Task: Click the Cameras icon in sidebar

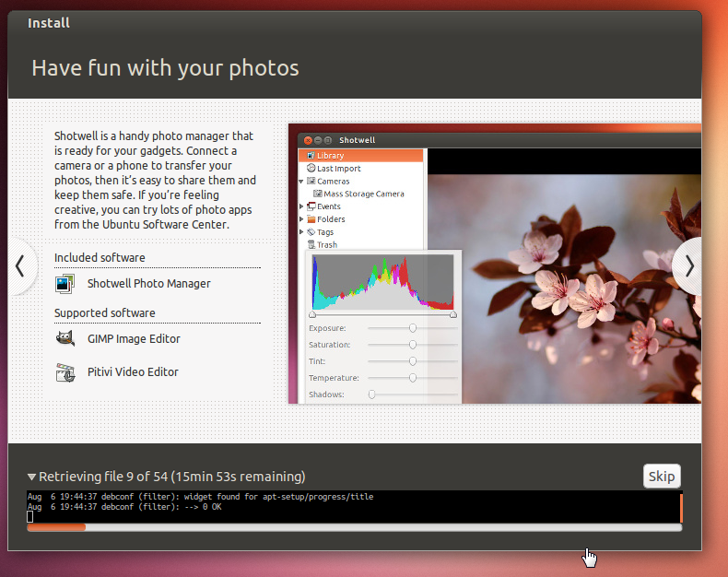Action: (311, 181)
